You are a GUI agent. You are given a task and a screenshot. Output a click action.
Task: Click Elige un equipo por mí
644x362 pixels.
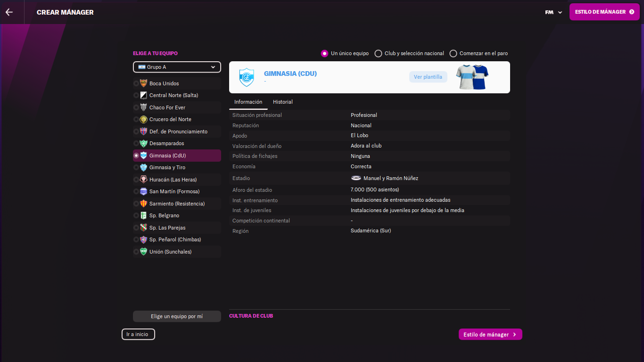click(177, 316)
